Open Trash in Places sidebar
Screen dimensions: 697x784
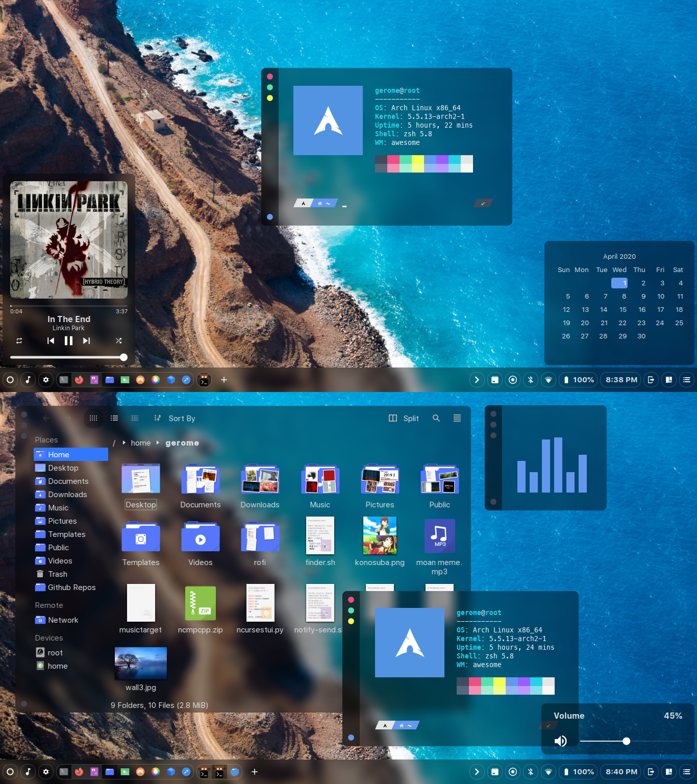click(x=71, y=574)
